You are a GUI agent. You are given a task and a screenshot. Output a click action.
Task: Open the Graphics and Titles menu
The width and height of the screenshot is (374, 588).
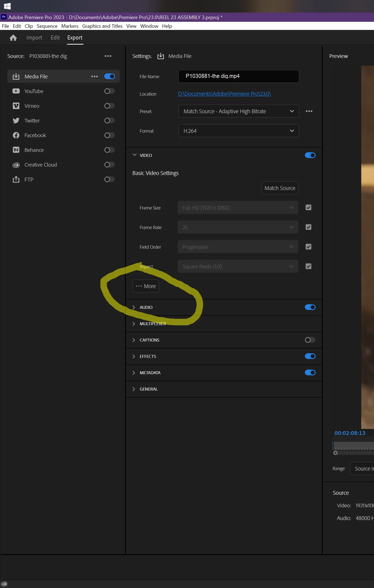[102, 26]
